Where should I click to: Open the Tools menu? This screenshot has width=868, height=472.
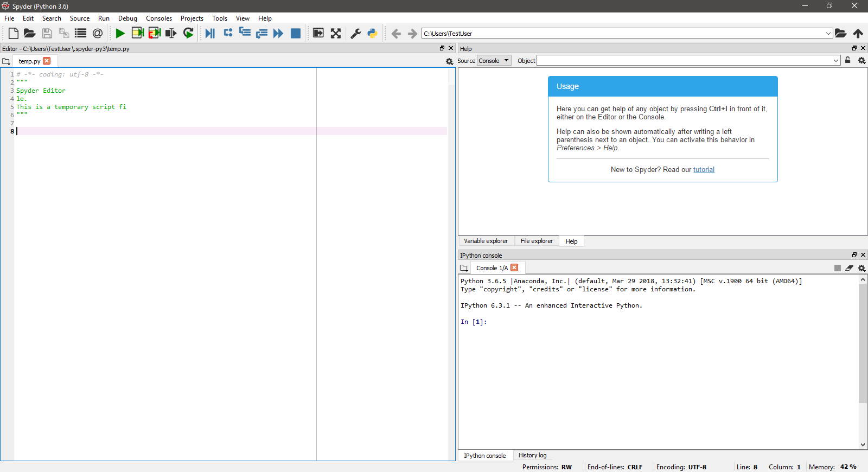coord(220,18)
